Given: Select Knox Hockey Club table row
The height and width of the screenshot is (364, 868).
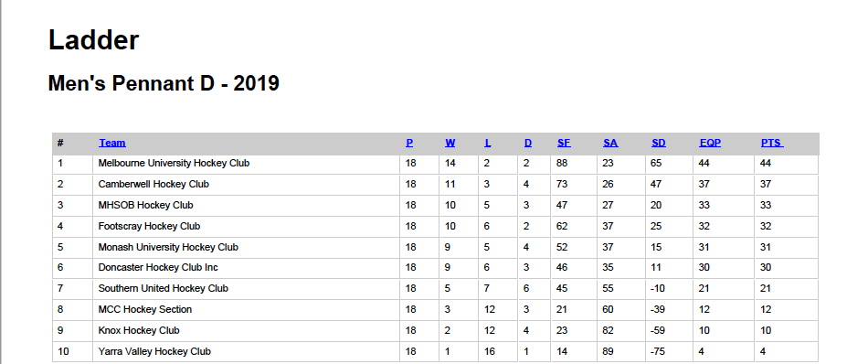Looking at the screenshot, I should pyautogui.click(x=436, y=331).
